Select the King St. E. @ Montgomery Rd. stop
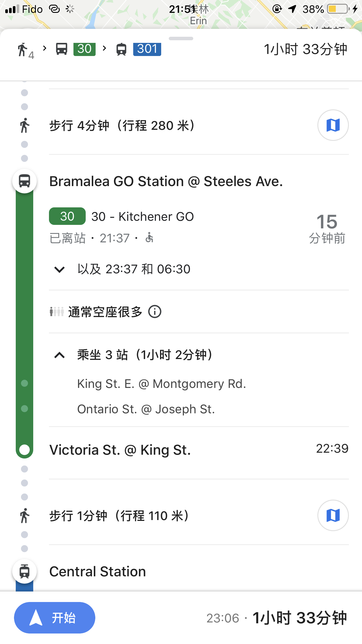The image size is (362, 644). (x=161, y=384)
